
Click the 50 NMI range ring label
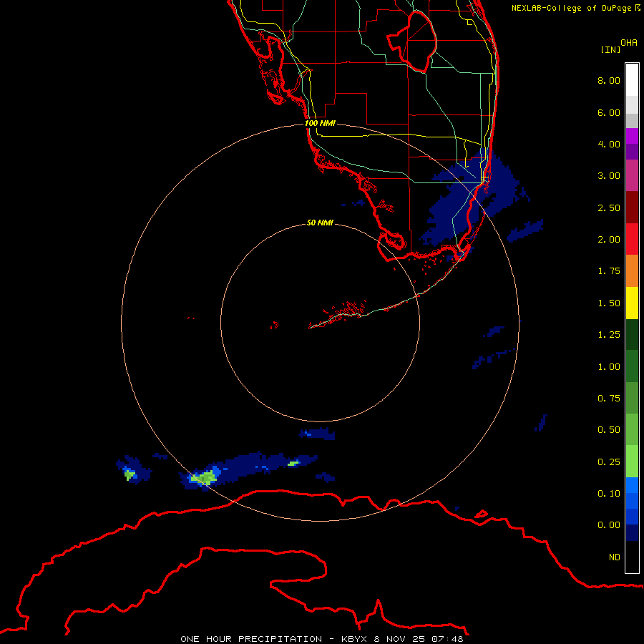(320, 223)
